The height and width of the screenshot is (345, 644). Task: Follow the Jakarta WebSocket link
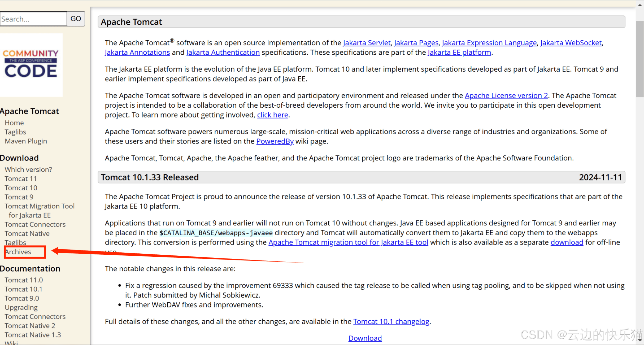click(x=571, y=43)
